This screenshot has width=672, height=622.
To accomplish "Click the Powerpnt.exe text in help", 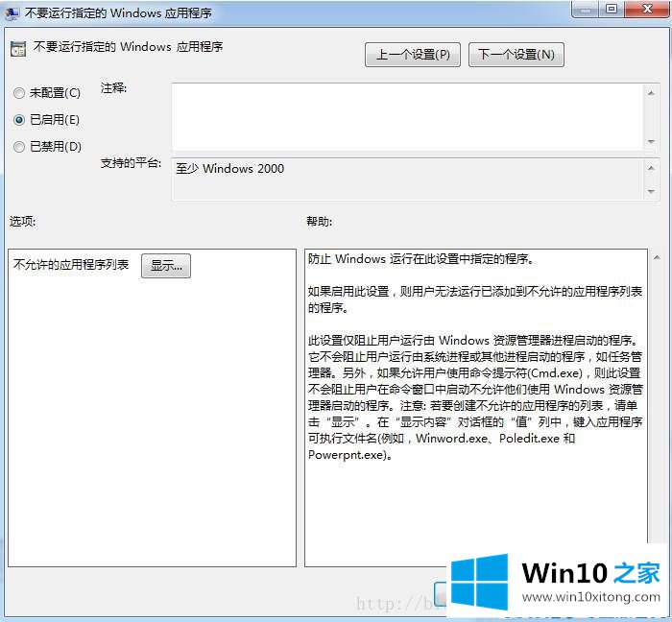I will coord(347,455).
